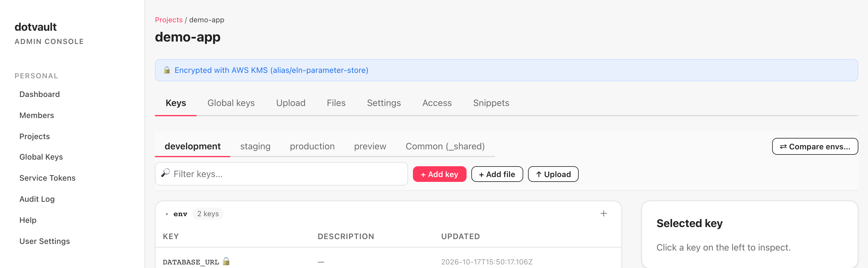Image resolution: width=868 pixels, height=268 pixels.
Task: Click the red Add key button
Action: click(439, 174)
